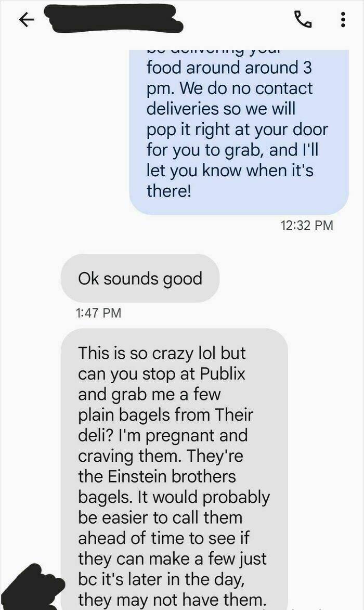Tap the line "ahead of time to see if"
364x610 pixels.
point(163,538)
